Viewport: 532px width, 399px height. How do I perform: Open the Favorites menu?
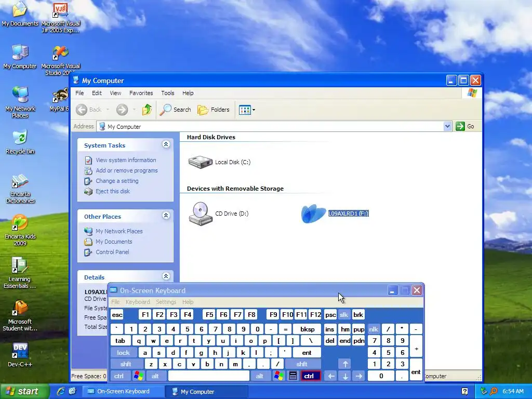point(141,93)
